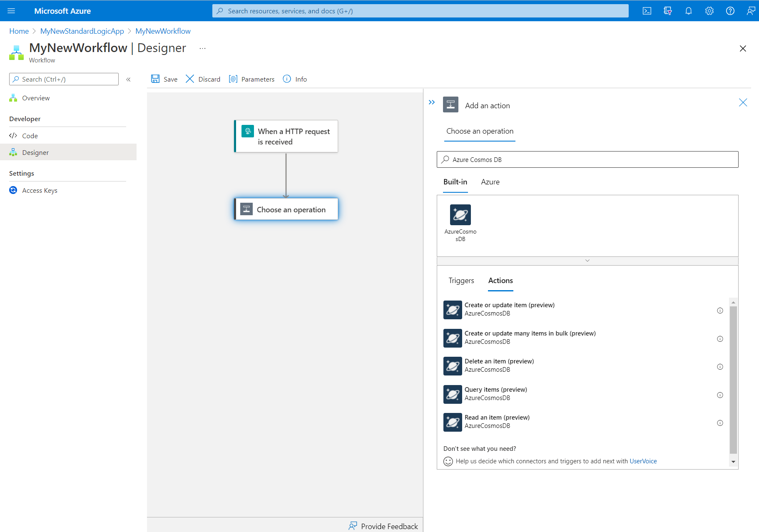The image size is (759, 532).
Task: Select Create or update item action
Action: [583, 310]
